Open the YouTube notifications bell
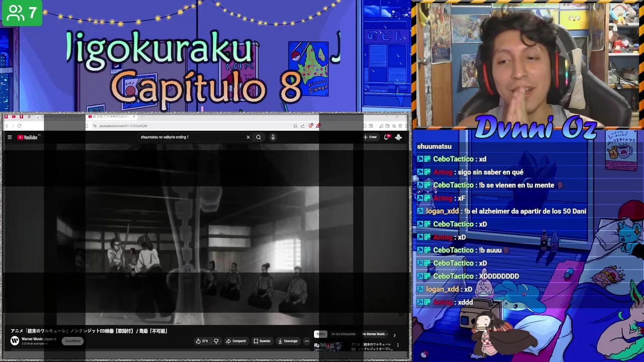The height and width of the screenshot is (362, 644). click(x=386, y=137)
